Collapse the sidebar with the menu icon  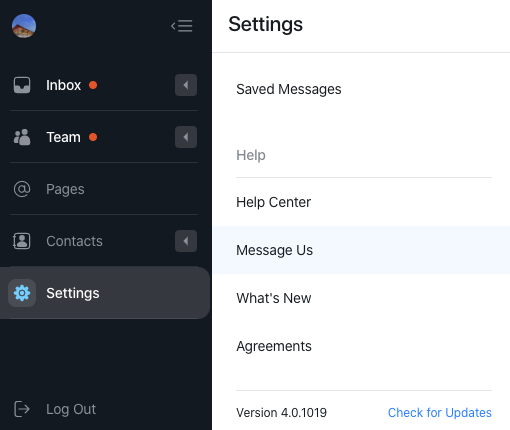(182, 26)
